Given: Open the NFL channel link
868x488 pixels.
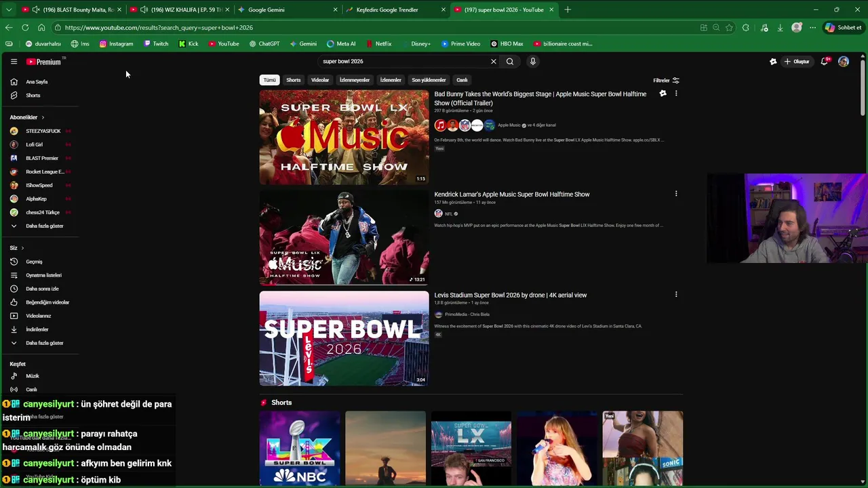Looking at the screenshot, I should [x=448, y=214].
